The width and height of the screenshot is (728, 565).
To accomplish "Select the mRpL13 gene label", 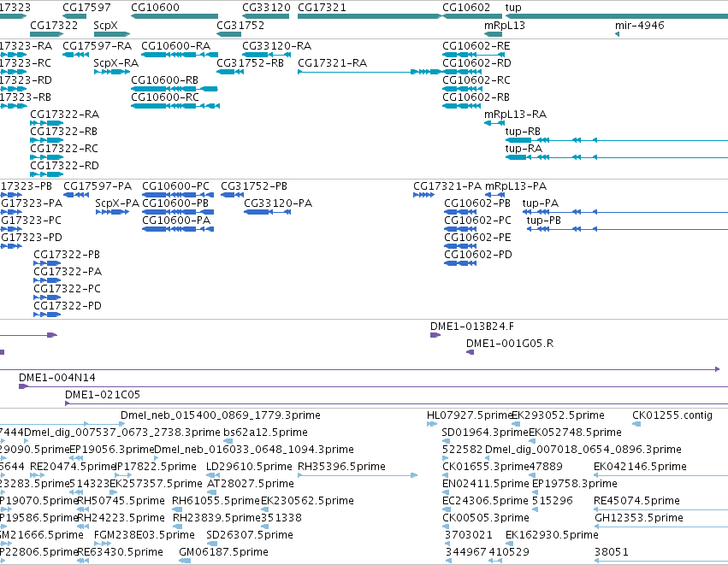I will (x=505, y=26).
